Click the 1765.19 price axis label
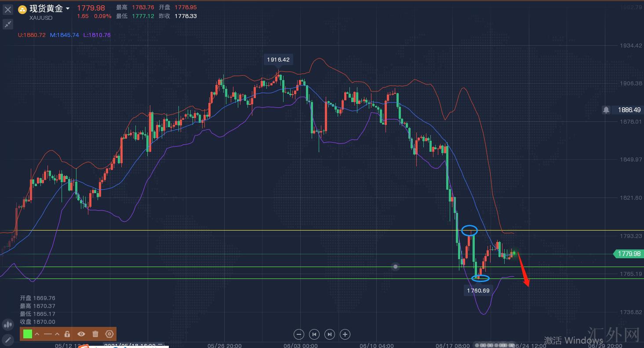The height and width of the screenshot is (348, 644). (630, 274)
